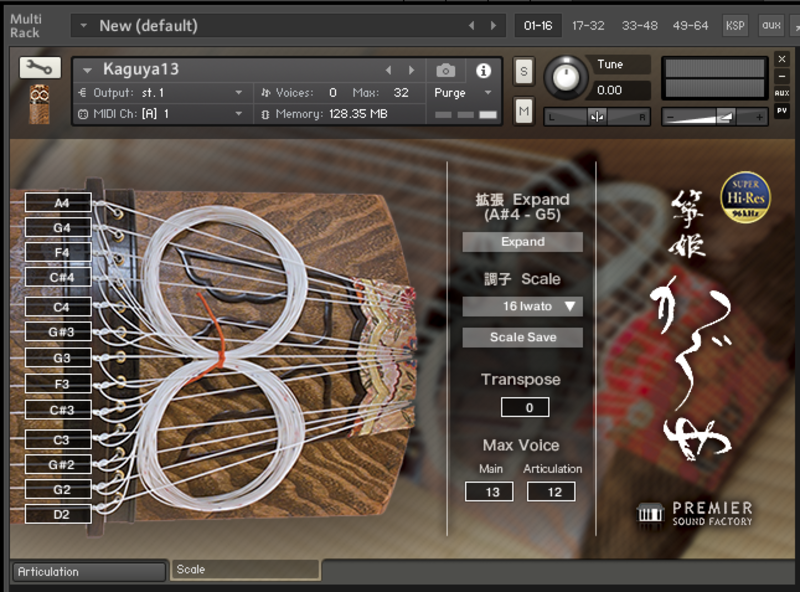Viewport: 800px width, 592px height.
Task: Switch to rack page 49-64
Action: [x=690, y=26]
